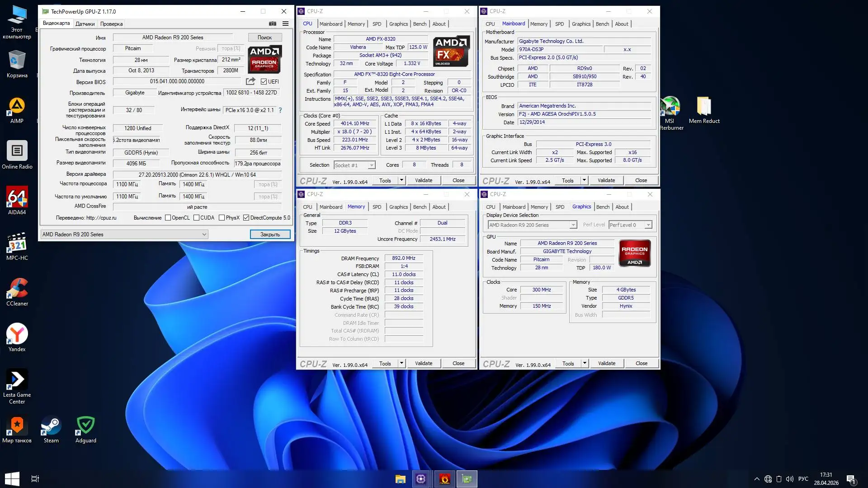Open the volume control in system tray
The image size is (868, 488).
pyautogui.click(x=790, y=479)
